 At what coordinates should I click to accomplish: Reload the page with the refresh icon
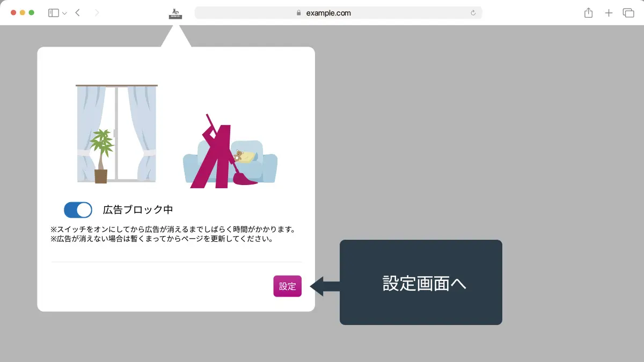point(473,12)
